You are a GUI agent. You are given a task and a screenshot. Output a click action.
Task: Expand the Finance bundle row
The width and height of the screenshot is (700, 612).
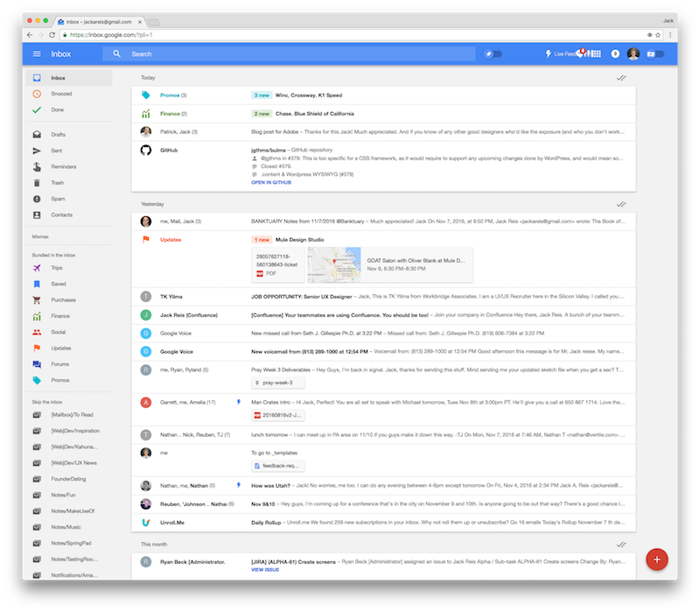(172, 114)
